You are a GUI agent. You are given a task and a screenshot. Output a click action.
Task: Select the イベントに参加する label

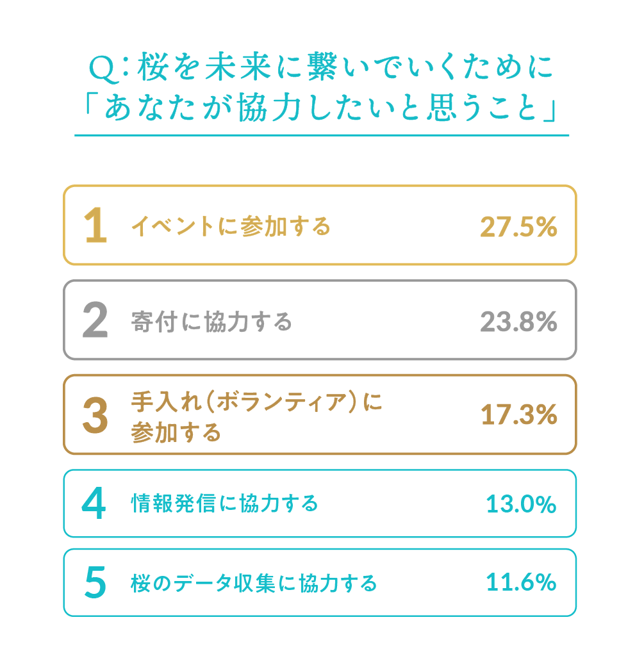click(231, 226)
